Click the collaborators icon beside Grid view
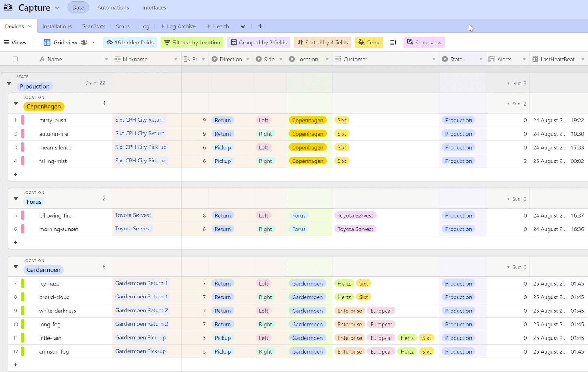The height and width of the screenshot is (372, 588). [84, 42]
